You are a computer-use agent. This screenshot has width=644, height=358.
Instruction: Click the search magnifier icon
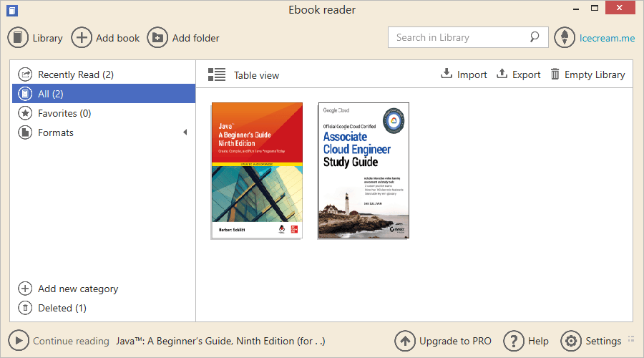[535, 37]
